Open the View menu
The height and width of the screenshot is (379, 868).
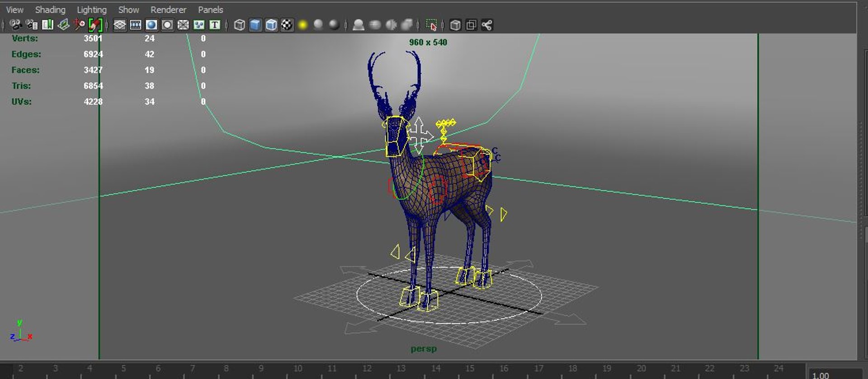pyautogui.click(x=14, y=9)
